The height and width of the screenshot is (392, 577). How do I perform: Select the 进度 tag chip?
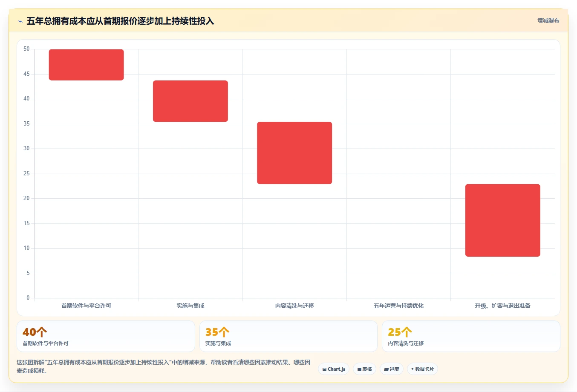click(392, 369)
